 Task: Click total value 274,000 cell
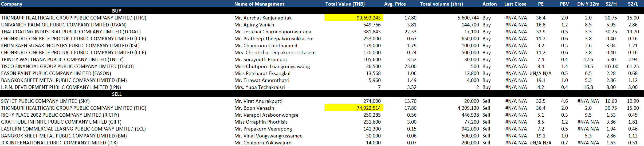372,101
